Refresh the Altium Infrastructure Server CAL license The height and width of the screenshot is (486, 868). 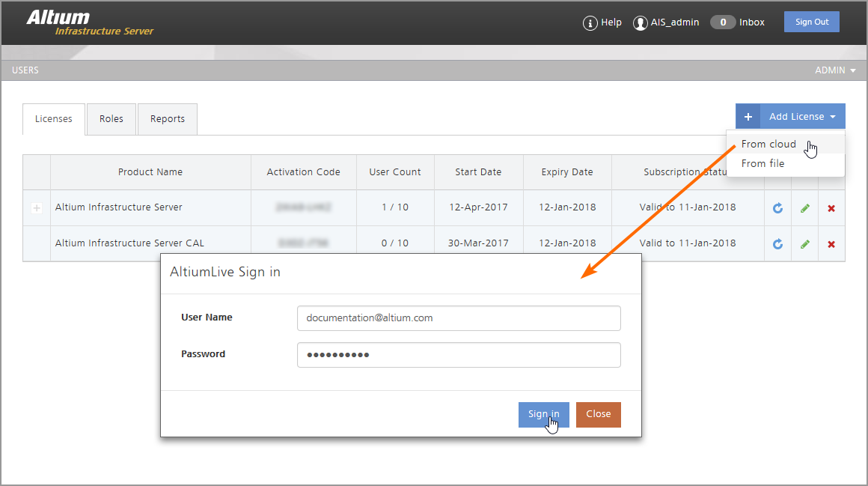point(777,244)
